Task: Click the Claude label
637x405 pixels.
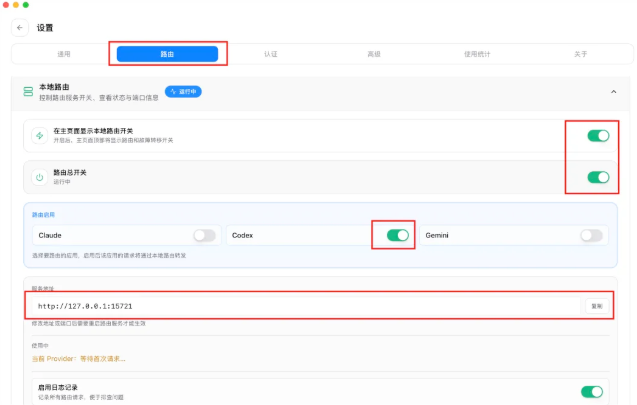Action: pyautogui.click(x=50, y=235)
